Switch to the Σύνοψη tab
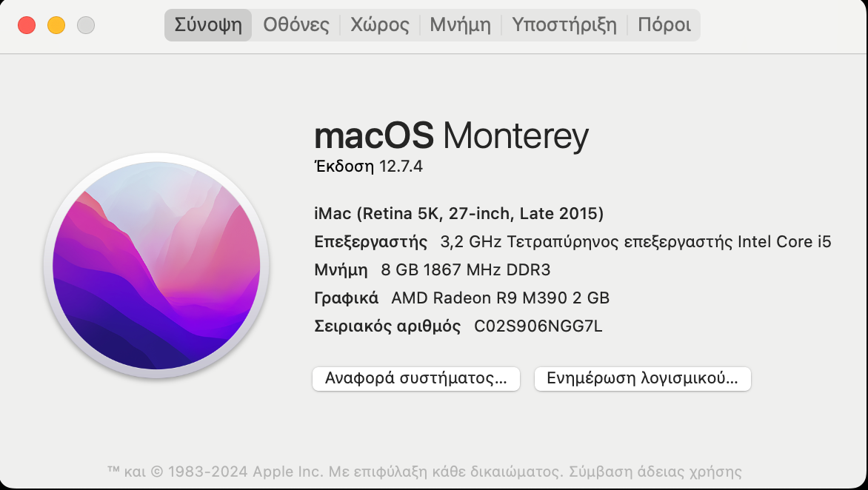Viewport: 868px width, 490px height. click(208, 25)
